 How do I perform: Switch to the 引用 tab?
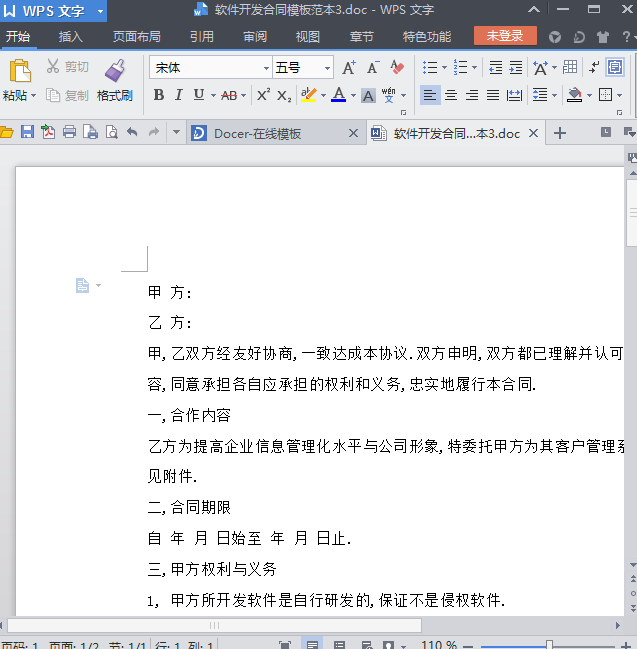202,37
